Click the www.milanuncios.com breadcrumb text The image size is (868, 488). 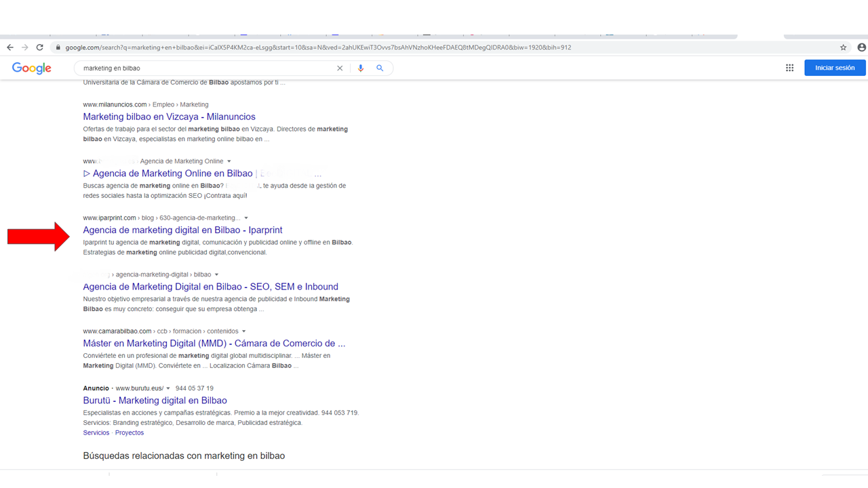[115, 104]
